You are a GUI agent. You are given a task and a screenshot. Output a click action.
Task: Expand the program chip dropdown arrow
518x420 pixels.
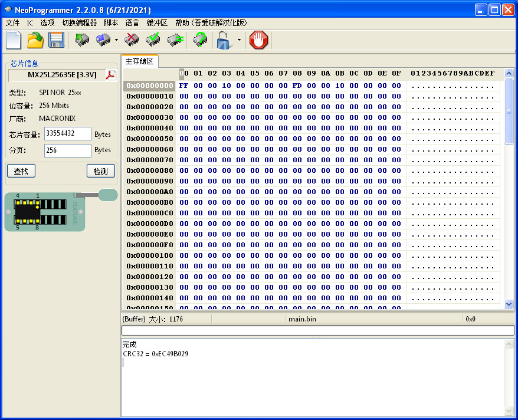click(x=116, y=40)
